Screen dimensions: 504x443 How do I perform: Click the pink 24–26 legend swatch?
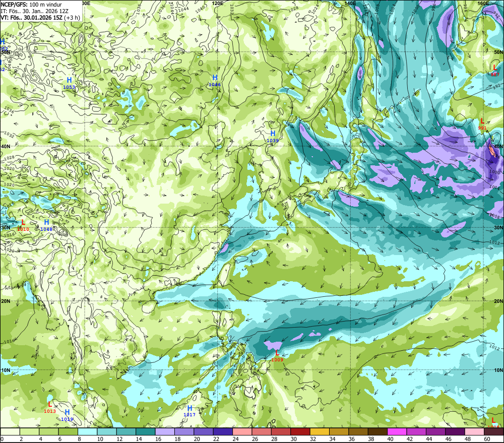click(x=242, y=431)
